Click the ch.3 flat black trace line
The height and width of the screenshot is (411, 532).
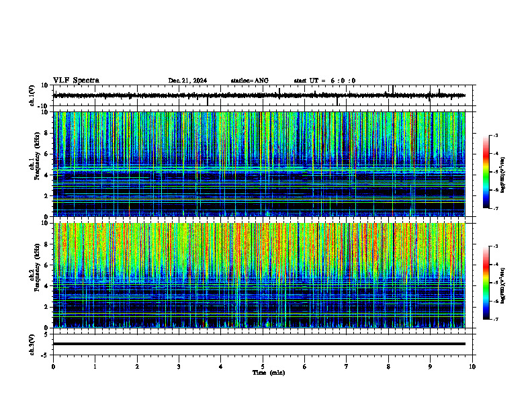(259, 344)
